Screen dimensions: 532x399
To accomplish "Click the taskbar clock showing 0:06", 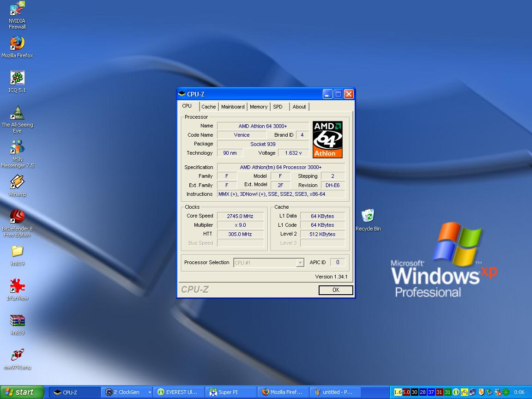I will click(x=519, y=392).
